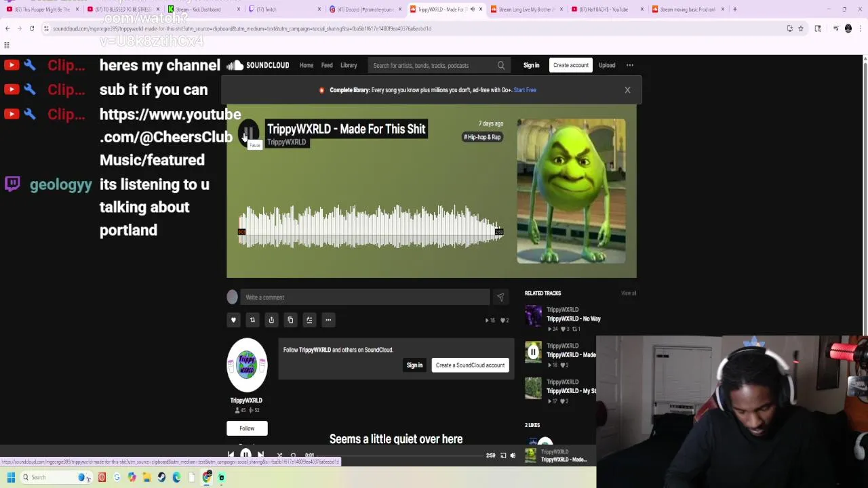Switch to the Discord tab
Viewport: 868px width, 488px height.
366,9
